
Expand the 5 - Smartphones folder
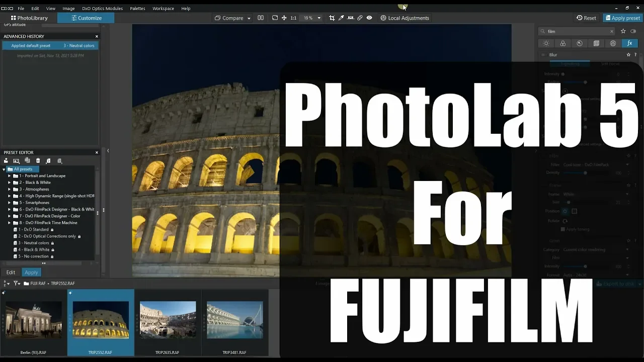tap(9, 203)
